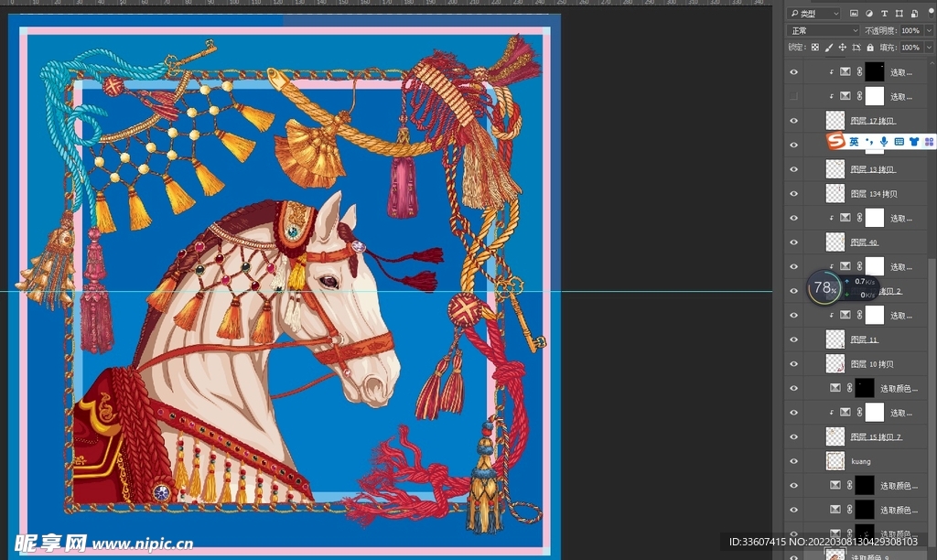Lock transparent pixels icon
The width and height of the screenshot is (937, 560).
pos(814,48)
